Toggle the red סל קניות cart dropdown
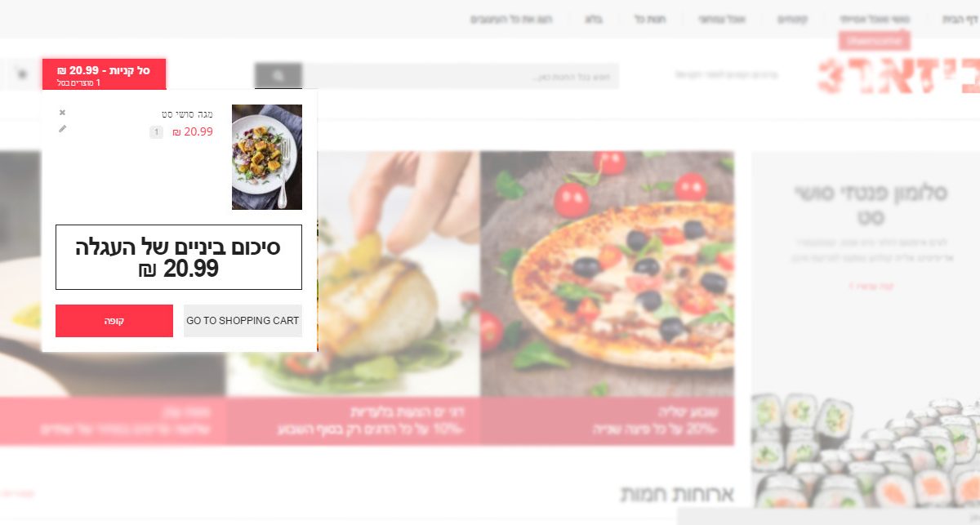This screenshot has height=525, width=980. coord(104,74)
